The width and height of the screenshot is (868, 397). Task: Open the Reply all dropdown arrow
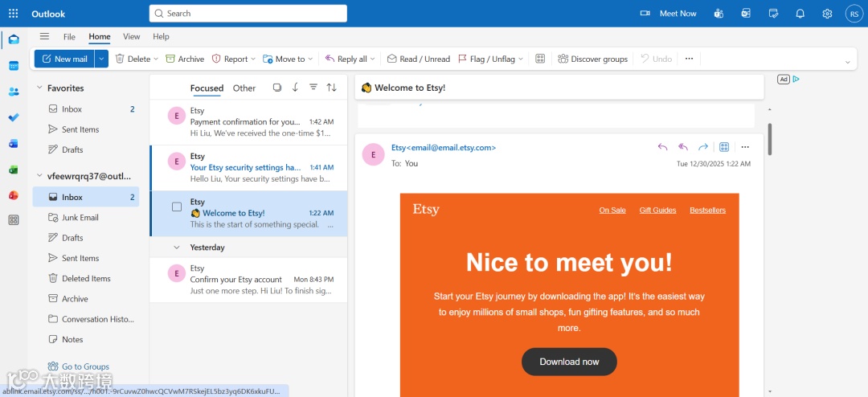point(373,59)
